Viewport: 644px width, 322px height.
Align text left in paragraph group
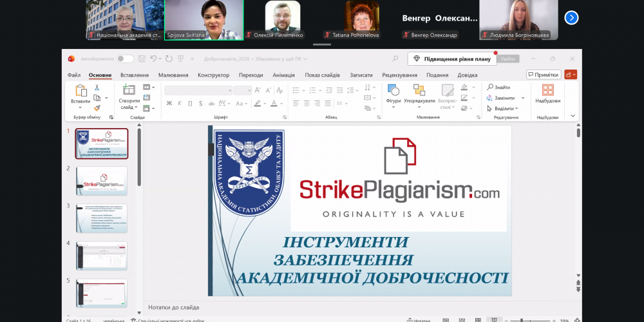coord(296,103)
